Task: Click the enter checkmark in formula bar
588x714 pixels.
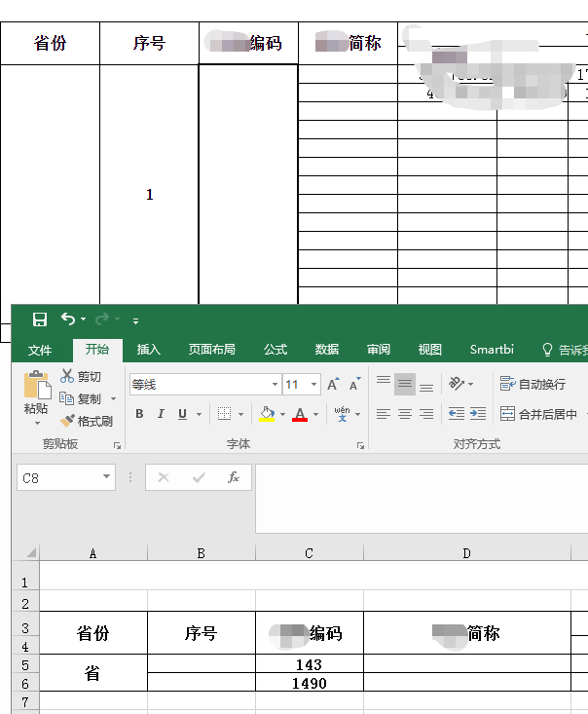Action: coord(199,477)
